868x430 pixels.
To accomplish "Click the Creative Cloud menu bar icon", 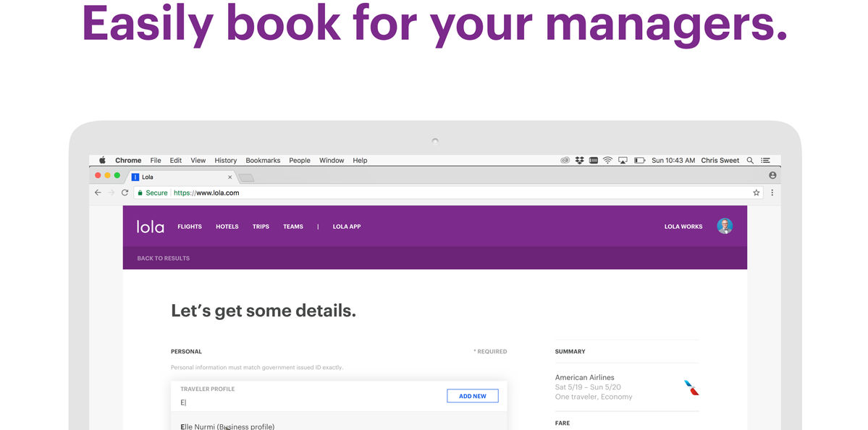I will click(565, 161).
